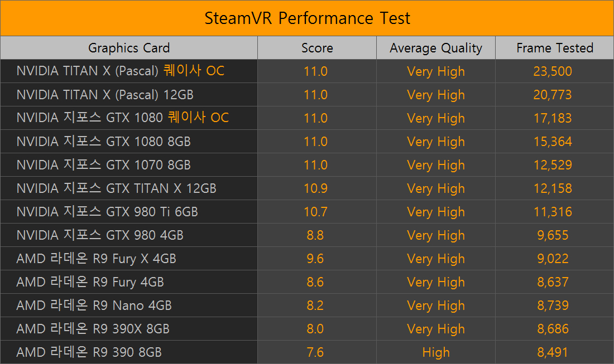Click the R9 Fury 4GB card name

(x=90, y=282)
